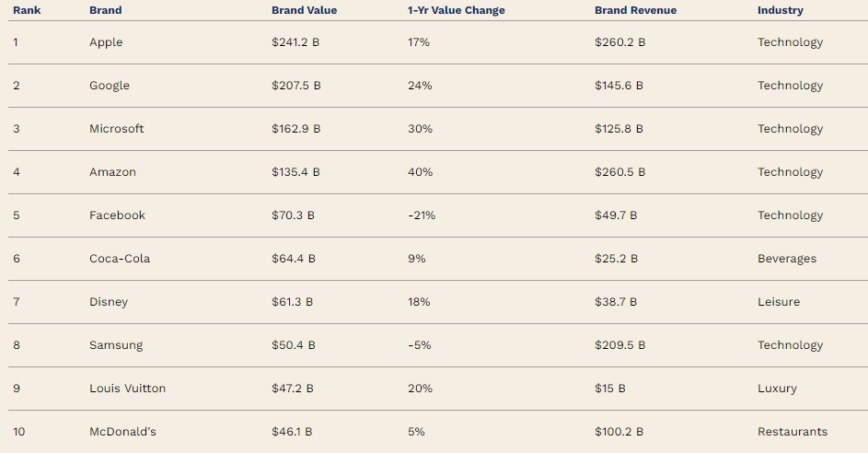Sort by Brand Value header
The image size is (868, 453).
pyautogui.click(x=304, y=10)
